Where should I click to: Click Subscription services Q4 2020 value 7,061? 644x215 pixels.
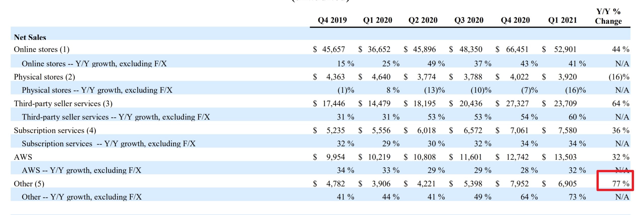pos(519,130)
